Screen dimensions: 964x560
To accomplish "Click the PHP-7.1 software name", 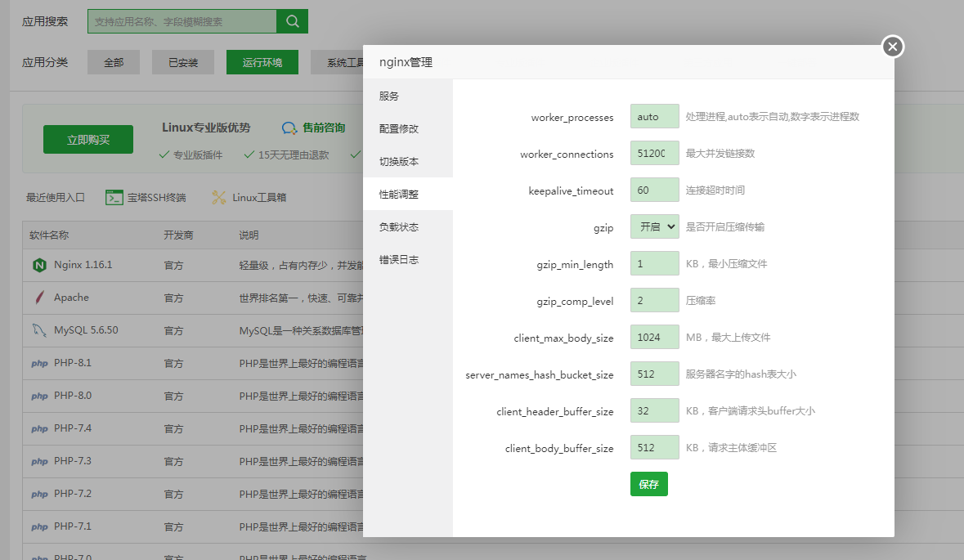I will (73, 526).
